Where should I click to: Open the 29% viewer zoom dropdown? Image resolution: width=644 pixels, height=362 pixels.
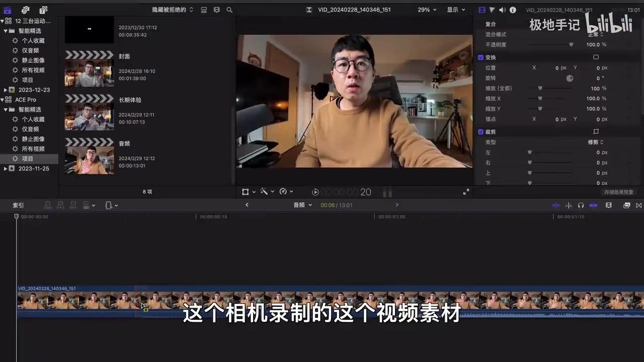pos(427,10)
